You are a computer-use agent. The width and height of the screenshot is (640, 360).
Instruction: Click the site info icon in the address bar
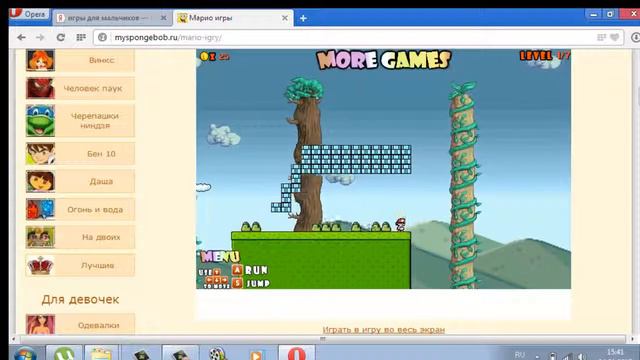[x=102, y=38]
